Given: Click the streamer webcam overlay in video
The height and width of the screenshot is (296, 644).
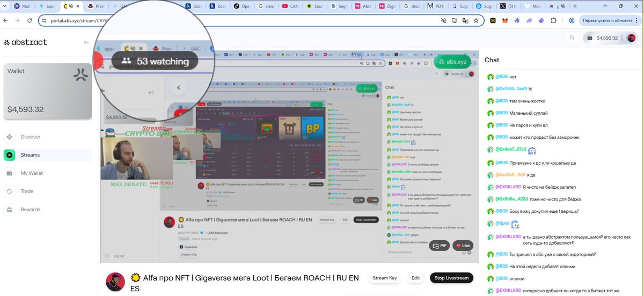Looking at the screenshot, I should pos(136,159).
